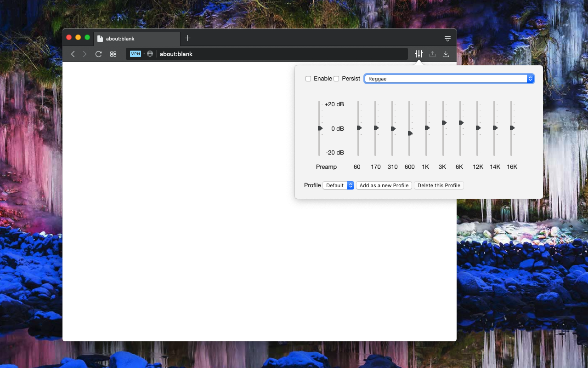588x368 pixels.
Task: Click the back navigation arrow
Action: click(73, 54)
